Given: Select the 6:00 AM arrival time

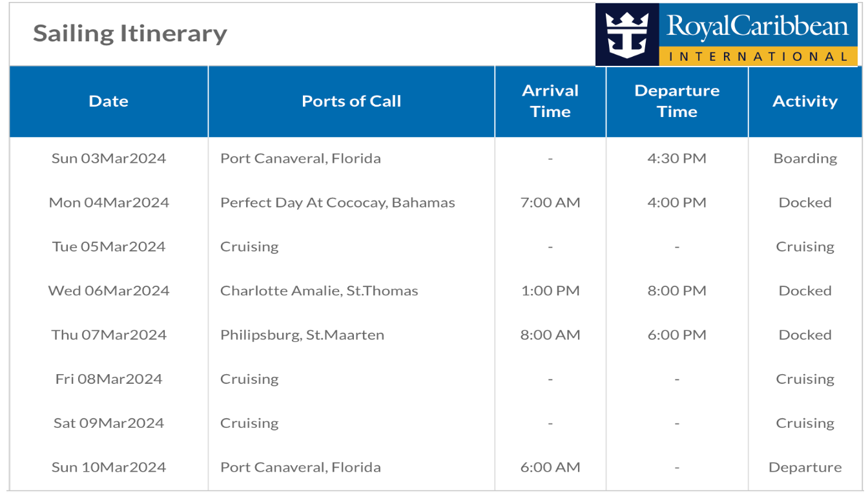Looking at the screenshot, I should click(x=550, y=467).
